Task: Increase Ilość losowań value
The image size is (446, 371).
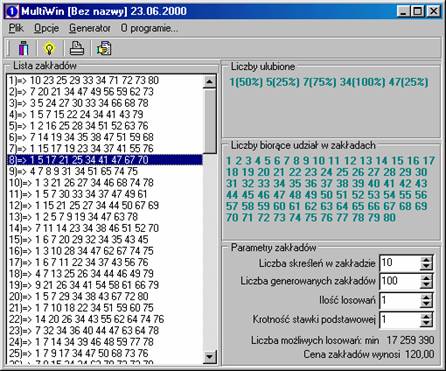Action: pyautogui.click(x=426, y=297)
